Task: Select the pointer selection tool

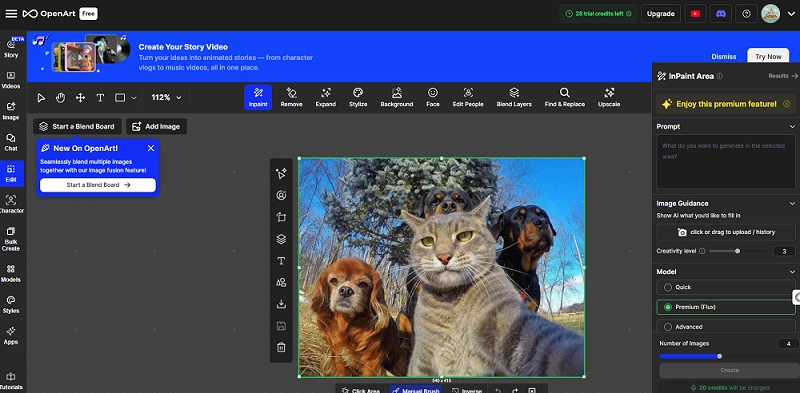Action: tap(41, 97)
